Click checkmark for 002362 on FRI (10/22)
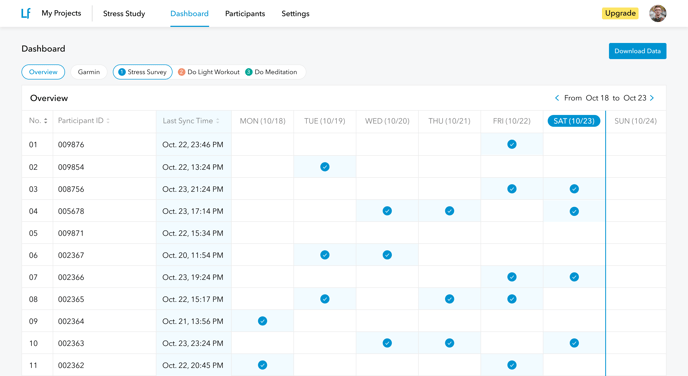 [x=512, y=365]
